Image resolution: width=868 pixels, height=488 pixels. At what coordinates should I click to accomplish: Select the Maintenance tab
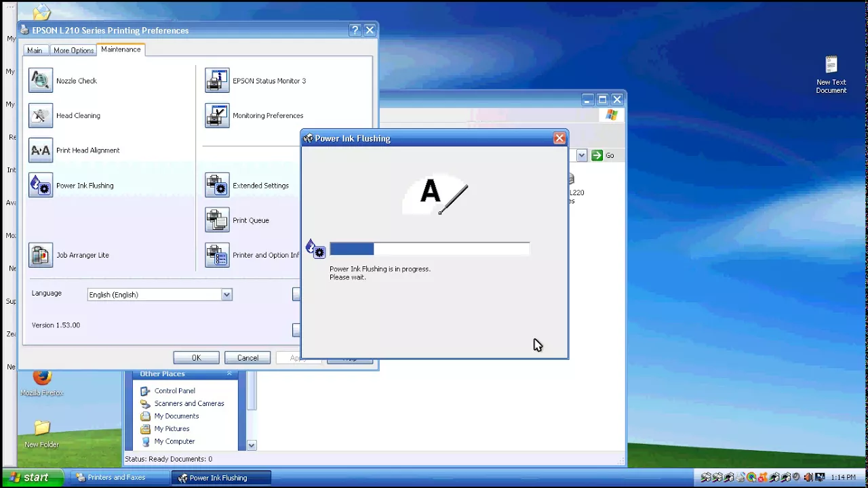tap(121, 49)
